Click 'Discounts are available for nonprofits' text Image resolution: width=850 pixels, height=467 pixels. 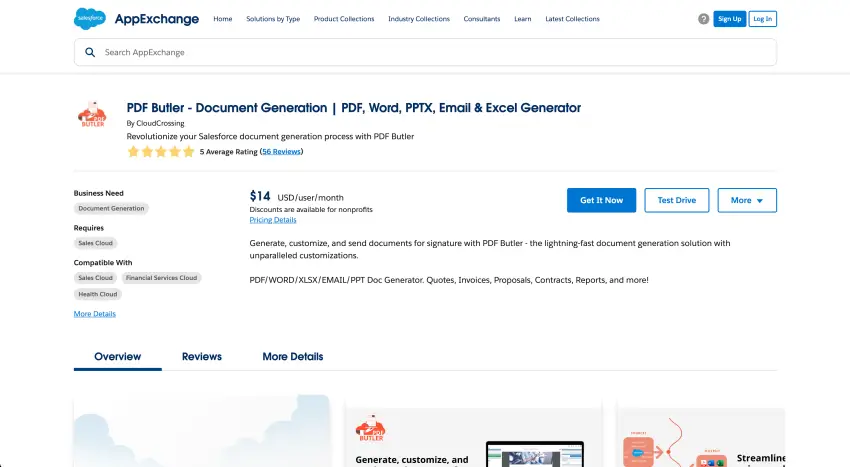pyautogui.click(x=311, y=209)
